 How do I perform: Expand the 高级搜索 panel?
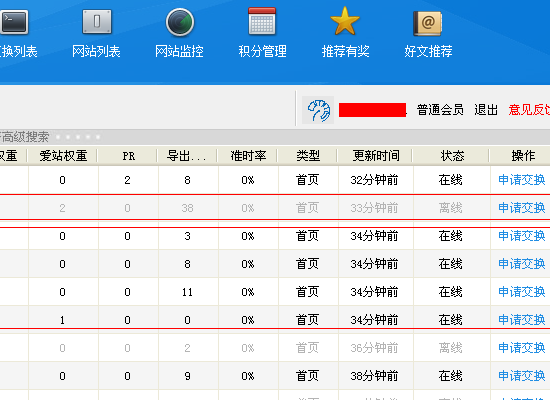point(25,137)
